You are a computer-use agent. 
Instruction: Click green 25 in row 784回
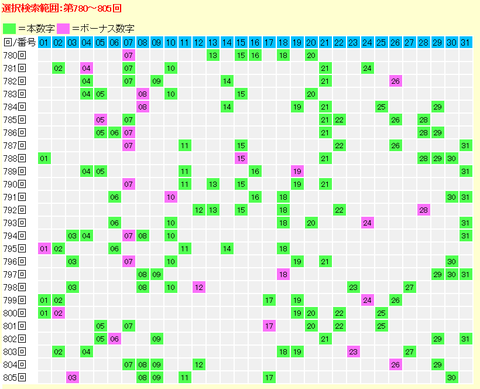(x=381, y=107)
